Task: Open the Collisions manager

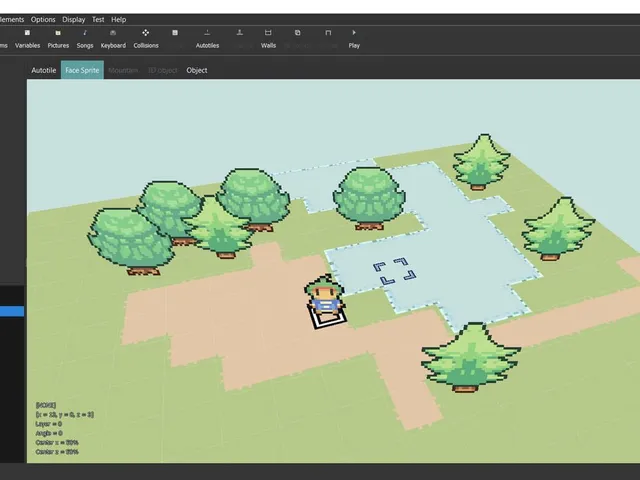Action: click(146, 39)
